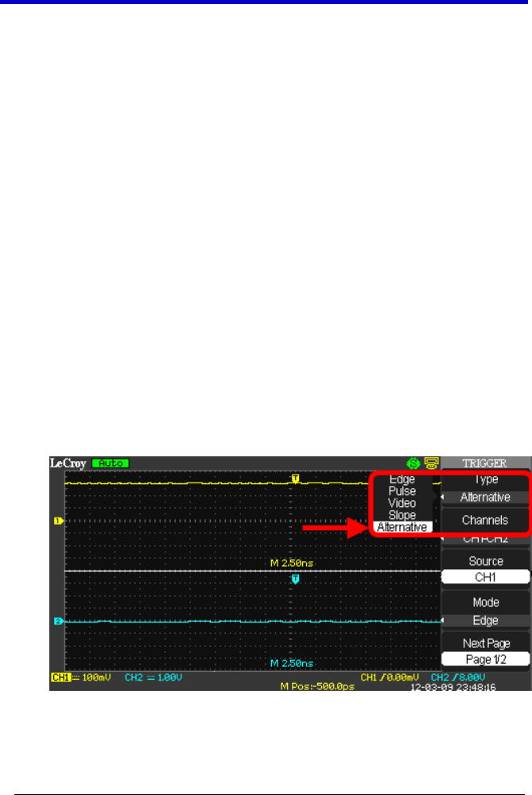Image resolution: width=532 pixels, height=795 pixels.
Task: Click the cyan CH2 trigger position T marker
Action: point(296,579)
